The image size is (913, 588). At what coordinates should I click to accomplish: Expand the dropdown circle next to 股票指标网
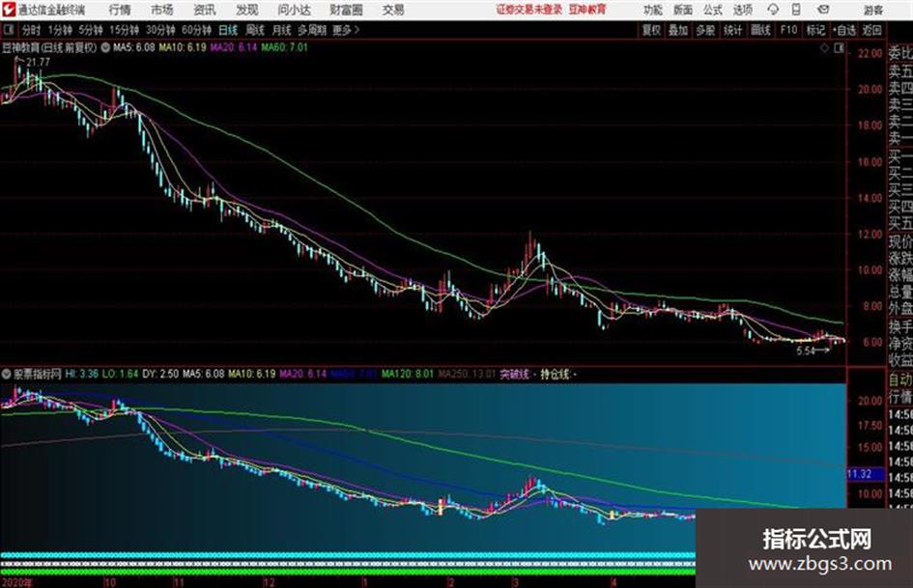(7, 374)
